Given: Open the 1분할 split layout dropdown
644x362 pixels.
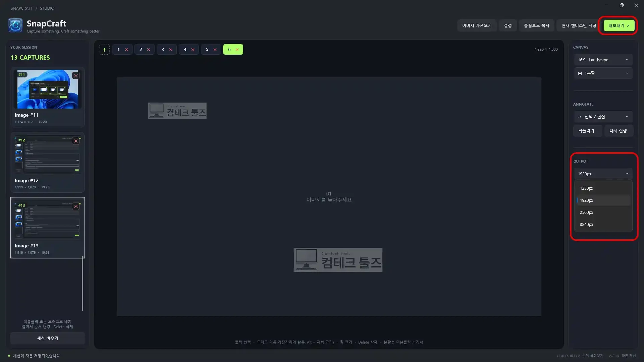Looking at the screenshot, I should coord(603,73).
